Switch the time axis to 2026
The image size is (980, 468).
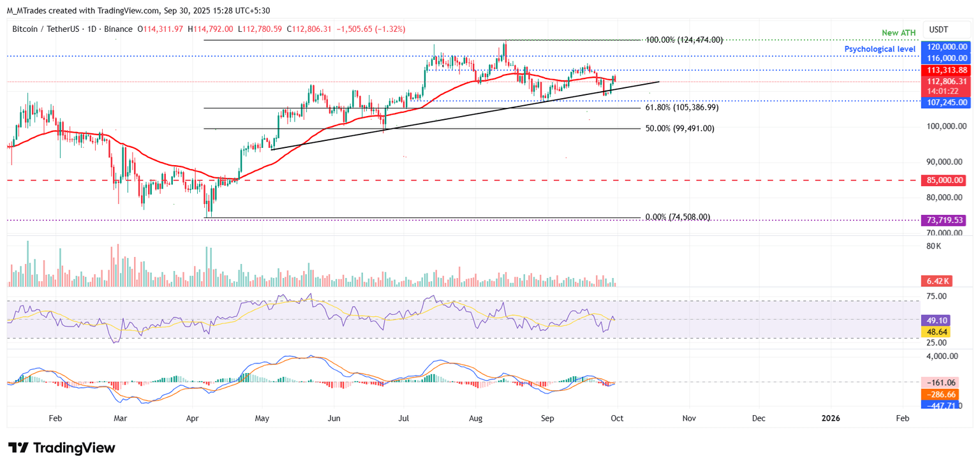[831, 418]
